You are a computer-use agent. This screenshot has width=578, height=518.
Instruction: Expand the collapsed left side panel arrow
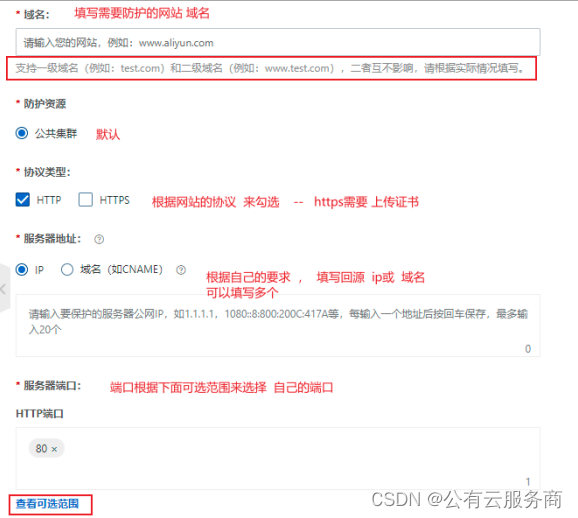point(3,289)
